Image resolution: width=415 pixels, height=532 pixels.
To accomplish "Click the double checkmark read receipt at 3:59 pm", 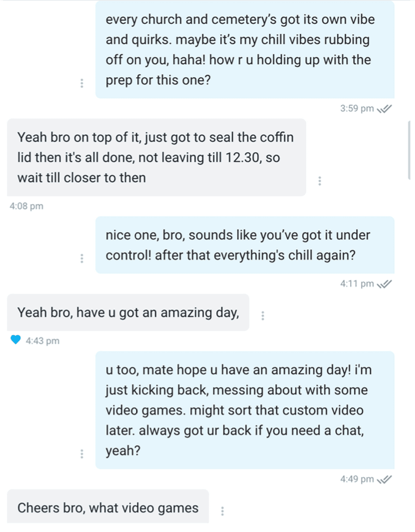I will tap(385, 108).
